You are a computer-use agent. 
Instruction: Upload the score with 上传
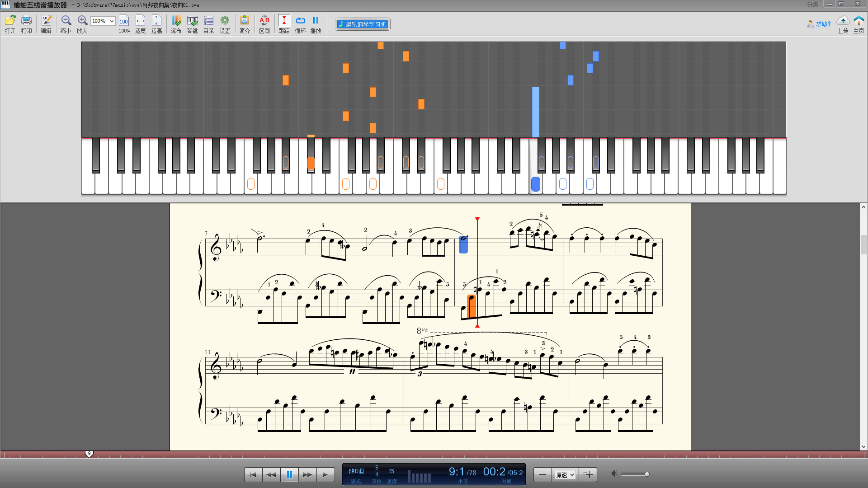[843, 24]
